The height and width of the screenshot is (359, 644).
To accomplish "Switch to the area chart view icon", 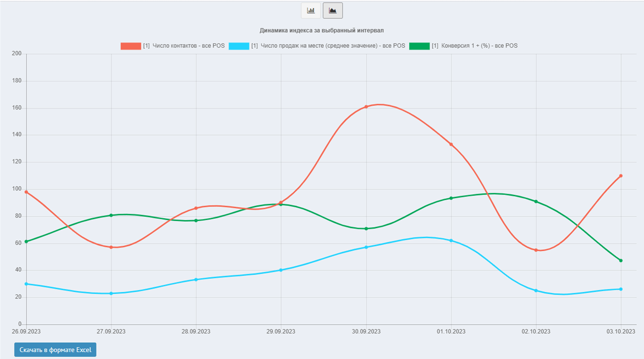I will pyautogui.click(x=332, y=10).
